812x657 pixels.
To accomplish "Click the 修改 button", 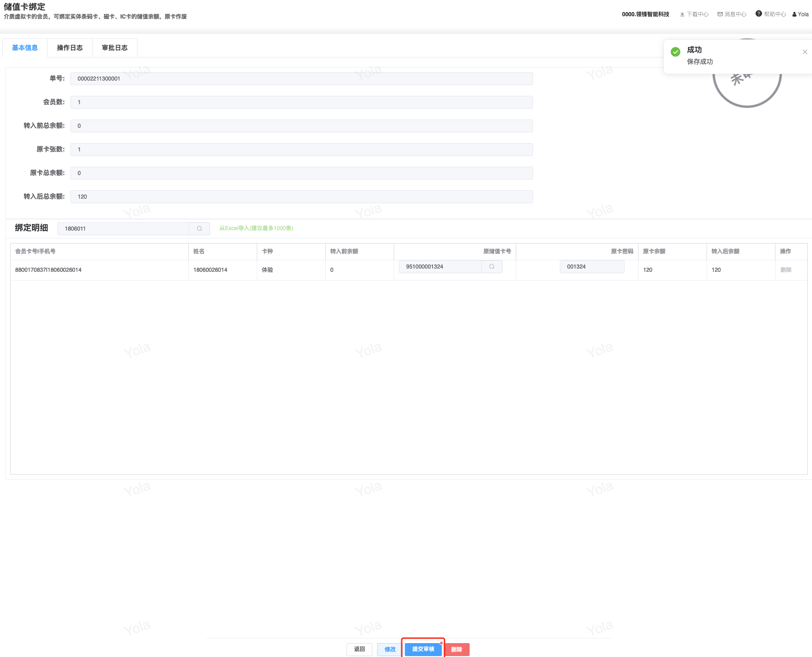I will point(390,650).
